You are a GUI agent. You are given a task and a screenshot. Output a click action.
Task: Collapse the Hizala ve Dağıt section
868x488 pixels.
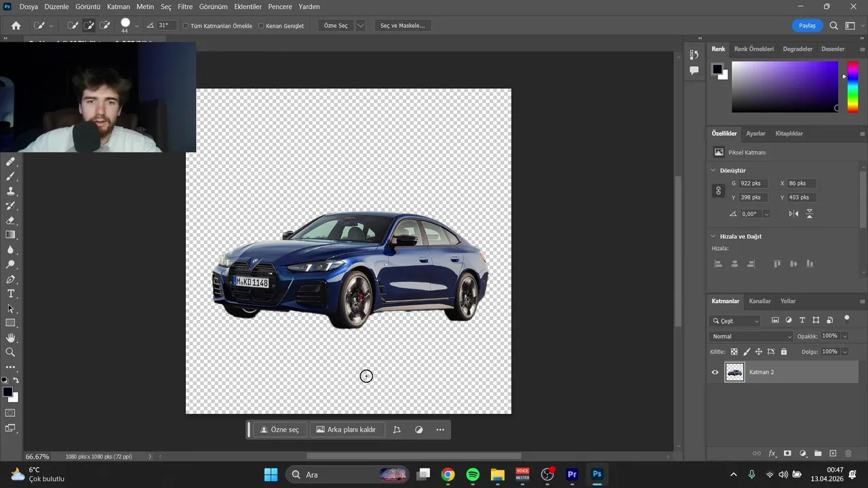tap(713, 236)
